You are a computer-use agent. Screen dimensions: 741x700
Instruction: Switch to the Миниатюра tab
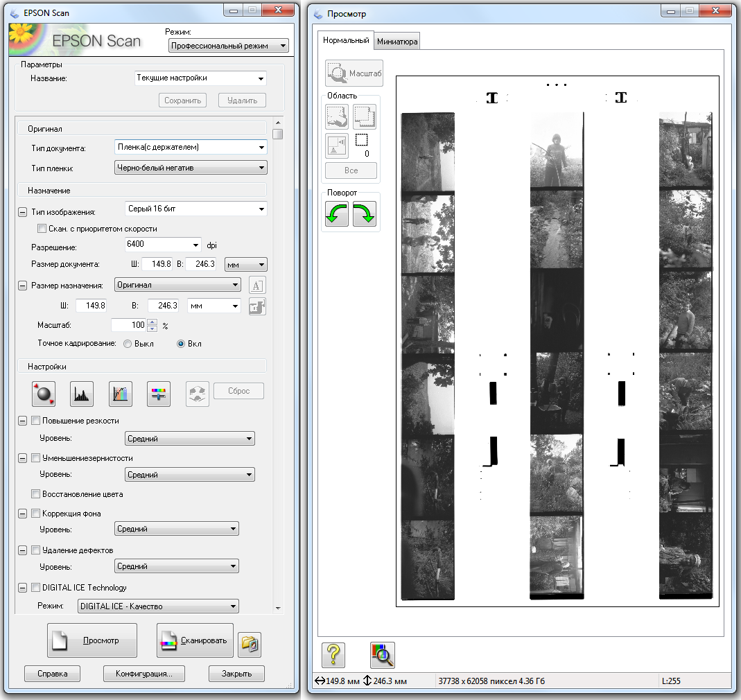[397, 42]
